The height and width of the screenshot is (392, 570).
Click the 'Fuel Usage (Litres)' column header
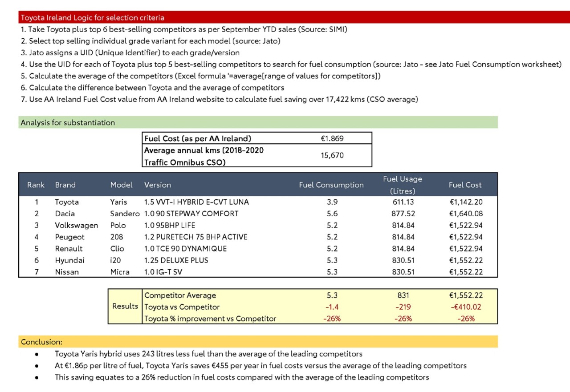coord(403,185)
